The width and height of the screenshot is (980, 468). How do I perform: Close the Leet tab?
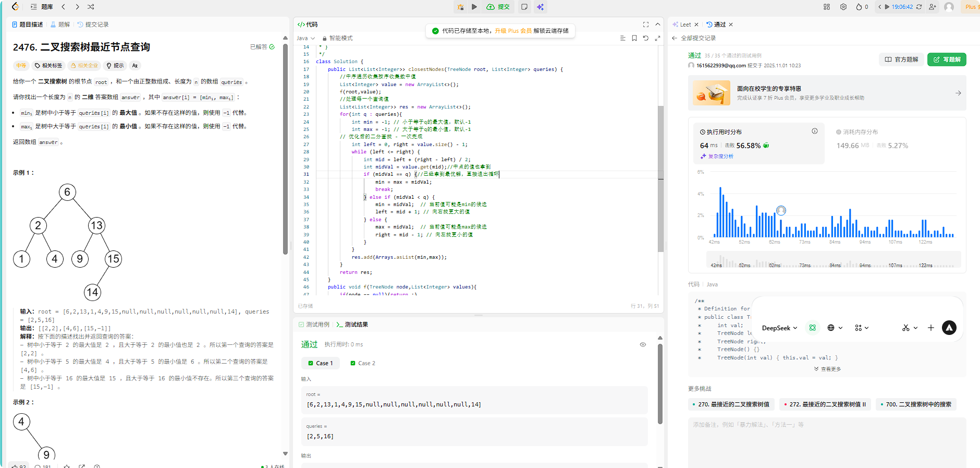(696, 25)
